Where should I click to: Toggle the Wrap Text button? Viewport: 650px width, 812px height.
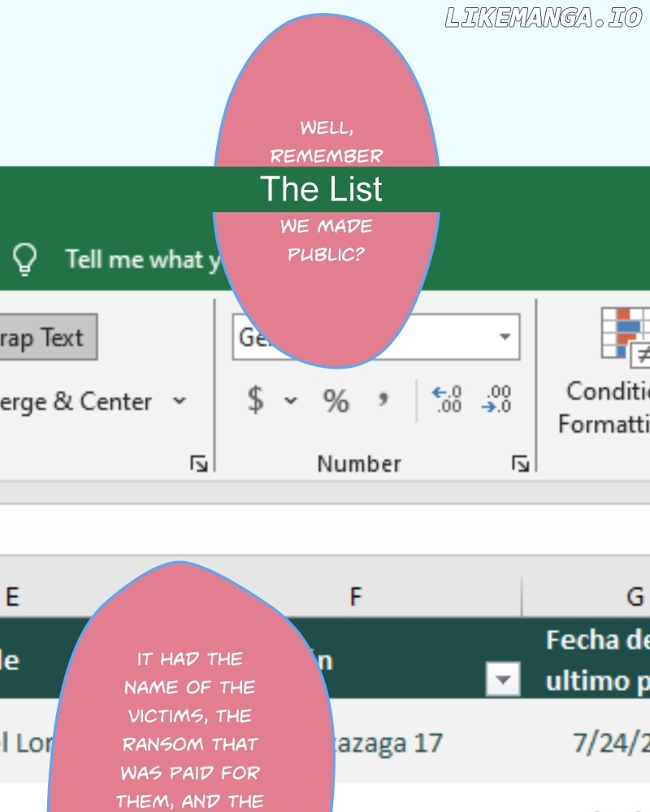[x=48, y=337]
